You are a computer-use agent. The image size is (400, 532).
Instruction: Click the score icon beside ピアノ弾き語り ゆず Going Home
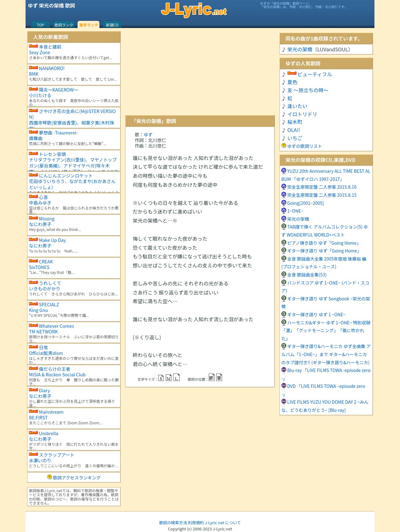click(x=283, y=242)
